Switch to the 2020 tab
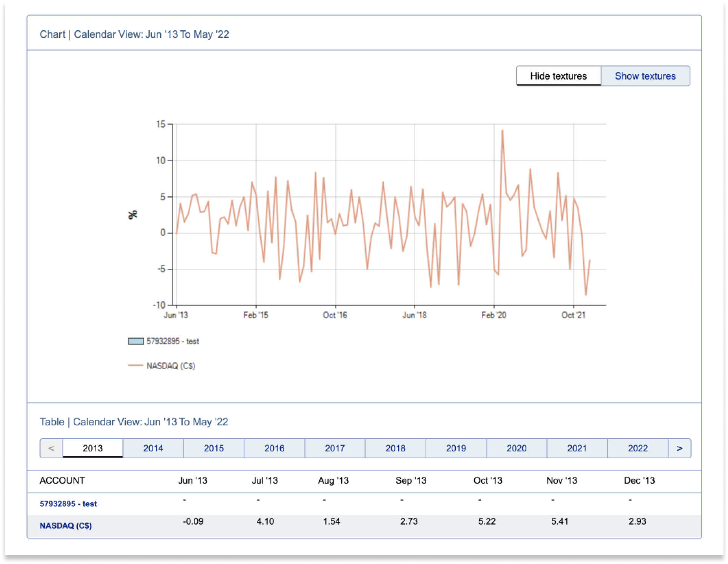 [x=517, y=448]
